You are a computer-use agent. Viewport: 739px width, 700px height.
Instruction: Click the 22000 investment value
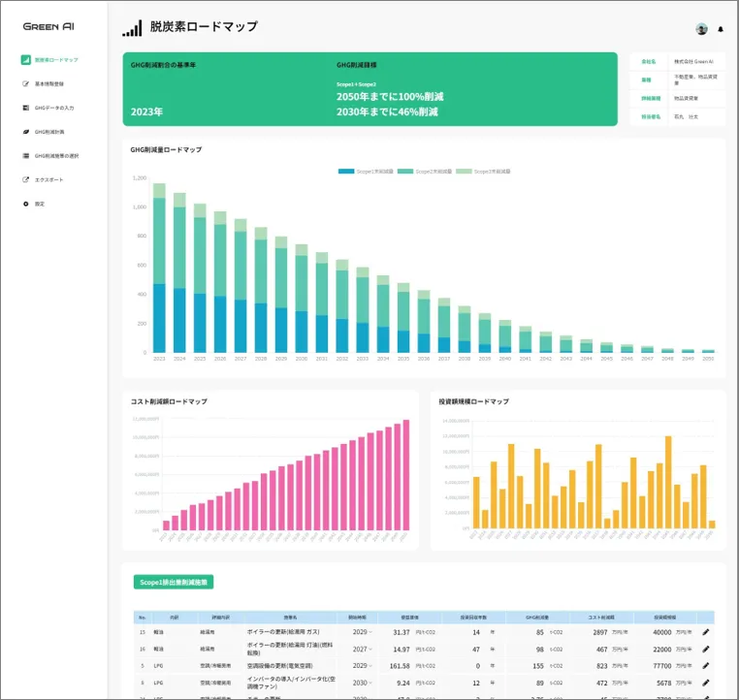661,650
